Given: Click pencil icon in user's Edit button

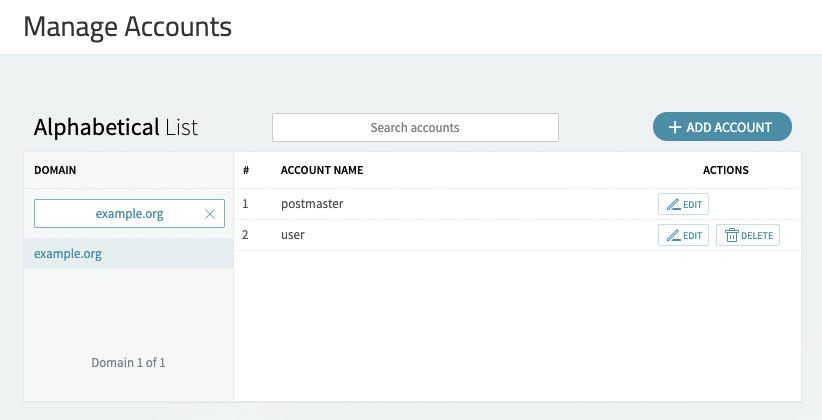Looking at the screenshot, I should pos(674,235).
